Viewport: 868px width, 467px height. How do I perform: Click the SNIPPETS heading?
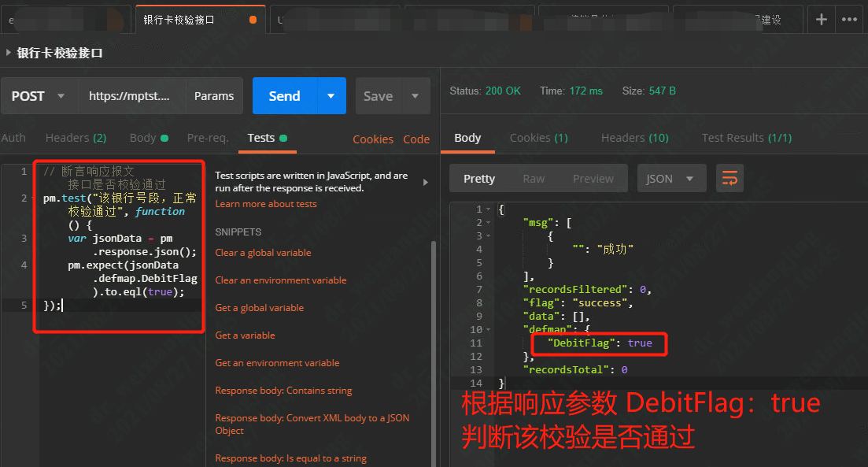[x=238, y=232]
